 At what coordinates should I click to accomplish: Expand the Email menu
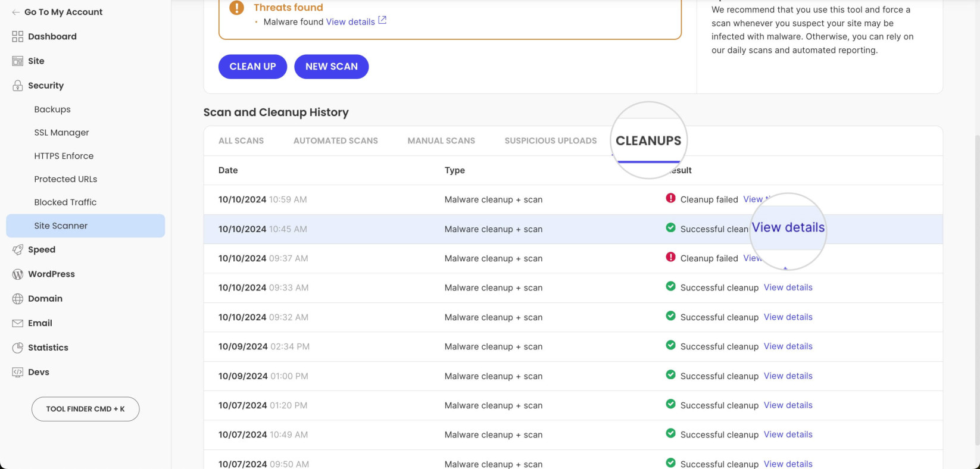click(x=40, y=323)
